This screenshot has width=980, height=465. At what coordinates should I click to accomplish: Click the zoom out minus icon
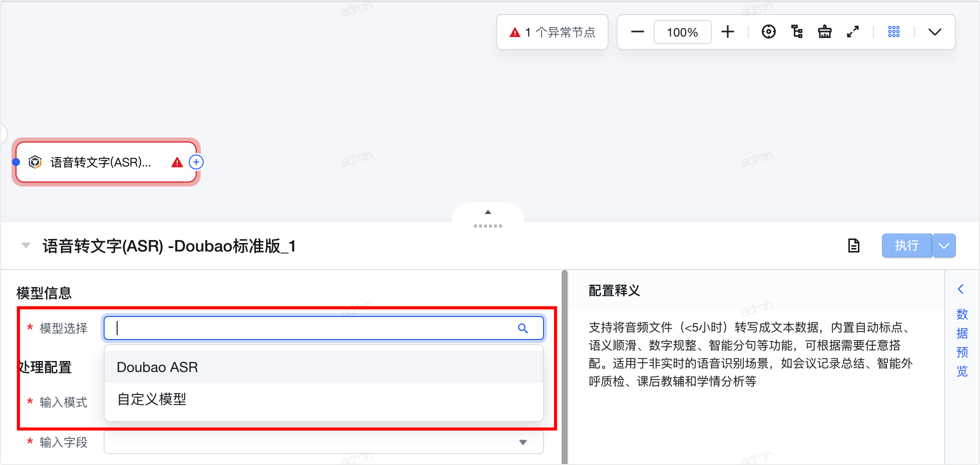(x=637, y=32)
